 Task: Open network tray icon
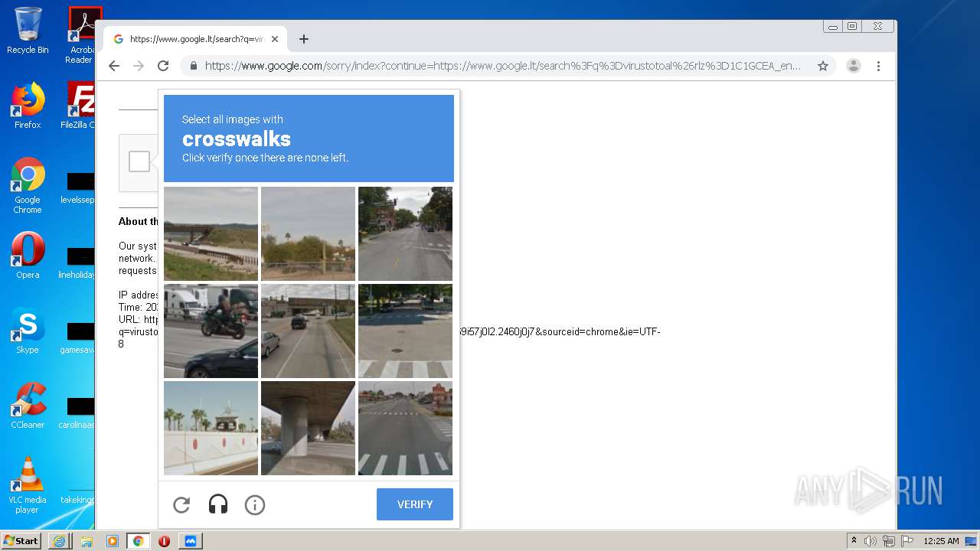[889, 541]
